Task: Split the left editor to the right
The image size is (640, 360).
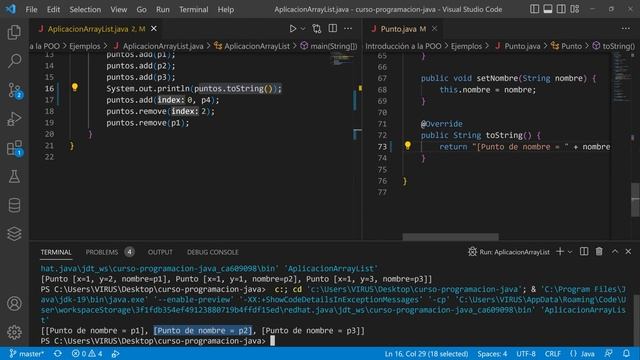Action: pyautogui.click(x=333, y=29)
